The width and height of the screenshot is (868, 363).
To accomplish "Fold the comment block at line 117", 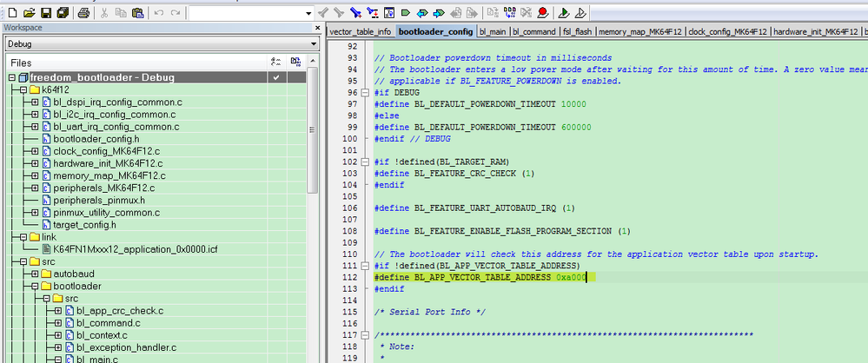I will click(365, 335).
